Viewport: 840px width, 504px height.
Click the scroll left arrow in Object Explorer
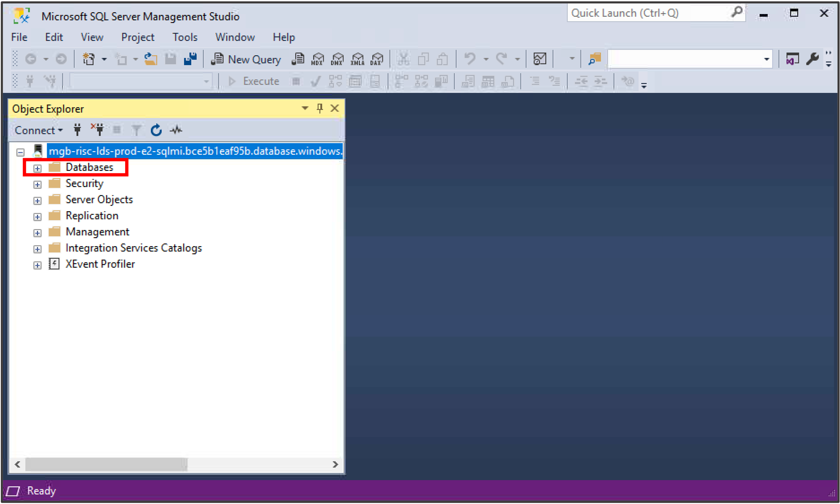click(18, 464)
